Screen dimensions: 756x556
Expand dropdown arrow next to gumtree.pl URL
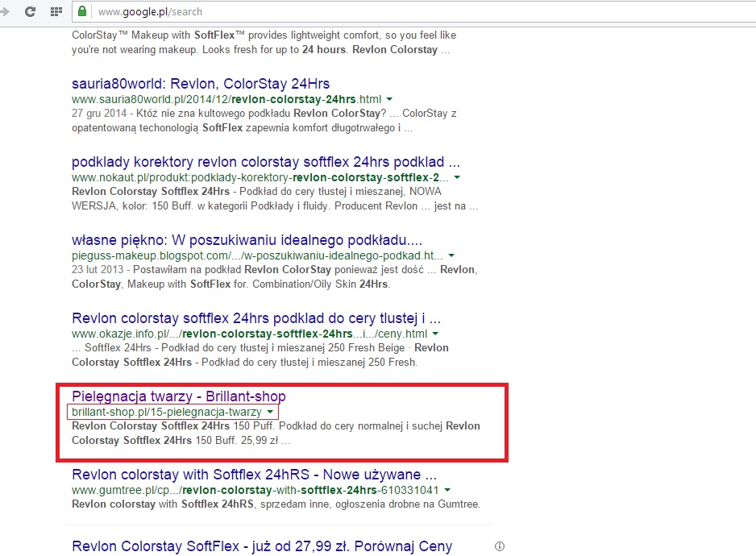pos(447,490)
